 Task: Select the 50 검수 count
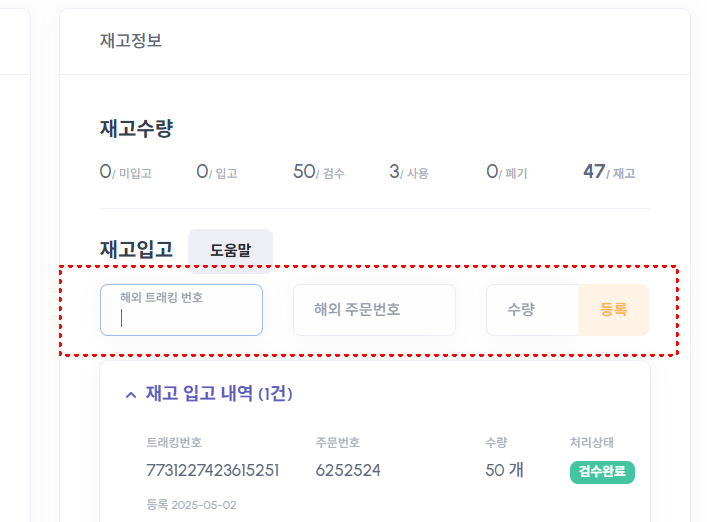(x=319, y=173)
